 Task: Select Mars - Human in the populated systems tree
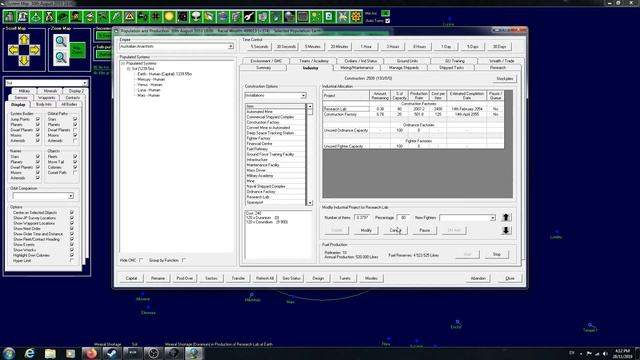pyautogui.click(x=149, y=95)
